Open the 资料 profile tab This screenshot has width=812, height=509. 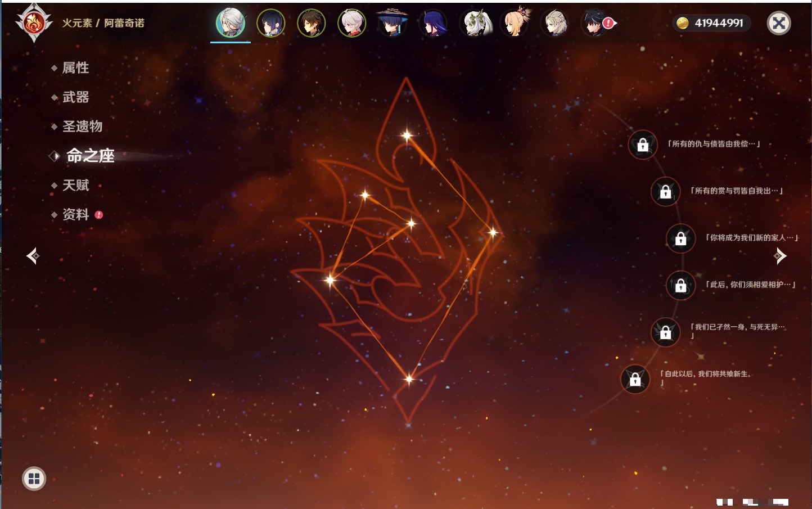pos(75,214)
